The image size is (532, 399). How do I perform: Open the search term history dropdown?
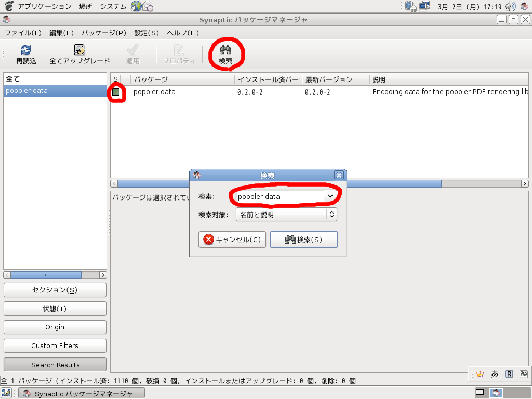[x=331, y=196]
